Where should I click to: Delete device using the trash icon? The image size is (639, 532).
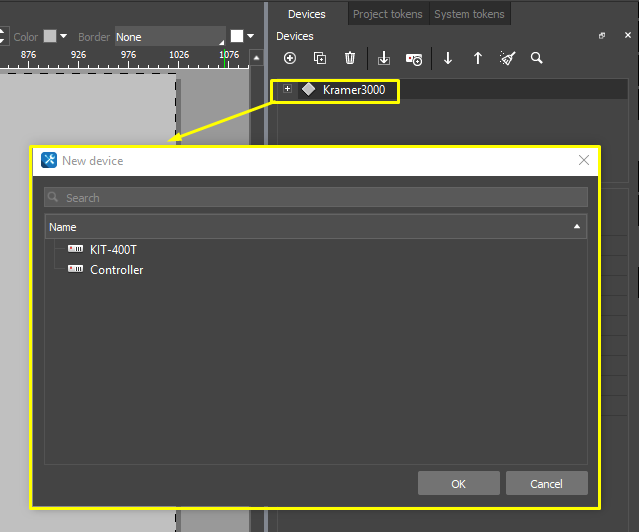pyautogui.click(x=349, y=59)
